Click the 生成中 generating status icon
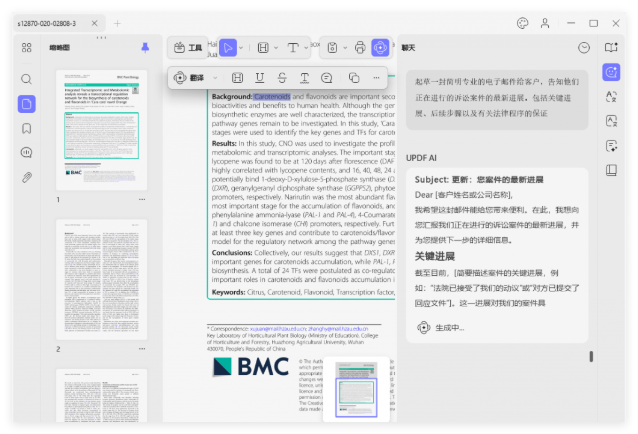638x434 pixels. coord(424,327)
